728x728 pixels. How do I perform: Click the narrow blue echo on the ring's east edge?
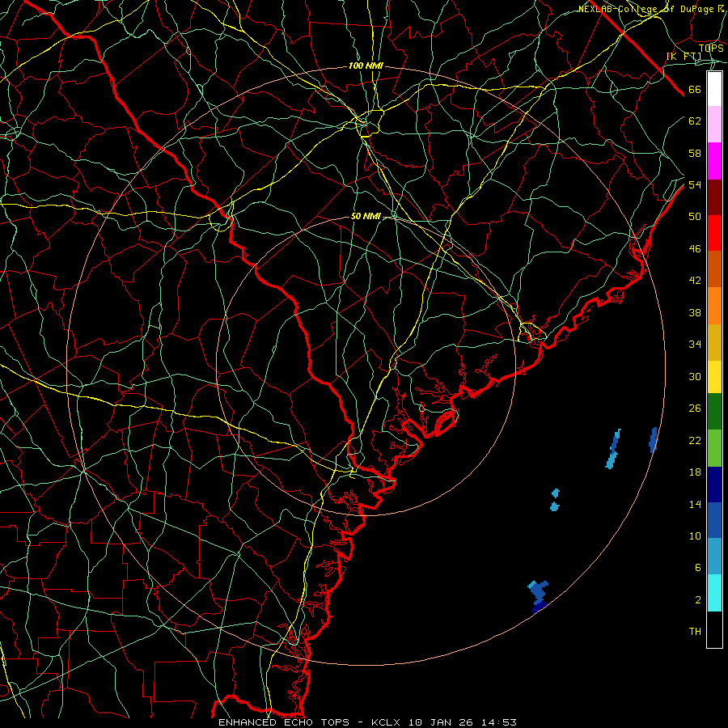(x=654, y=440)
